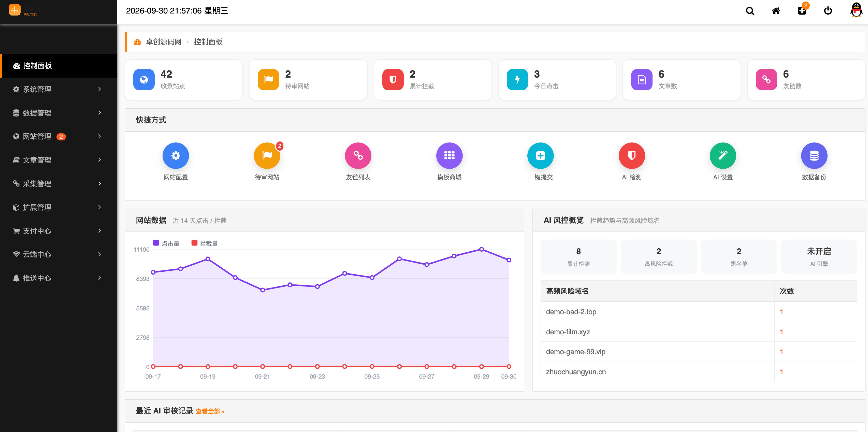Expand the 网站管理 sidebar menu

click(x=59, y=136)
